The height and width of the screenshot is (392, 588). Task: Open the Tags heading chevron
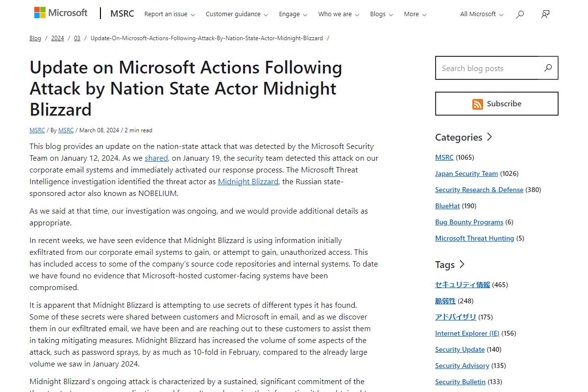[x=462, y=265]
